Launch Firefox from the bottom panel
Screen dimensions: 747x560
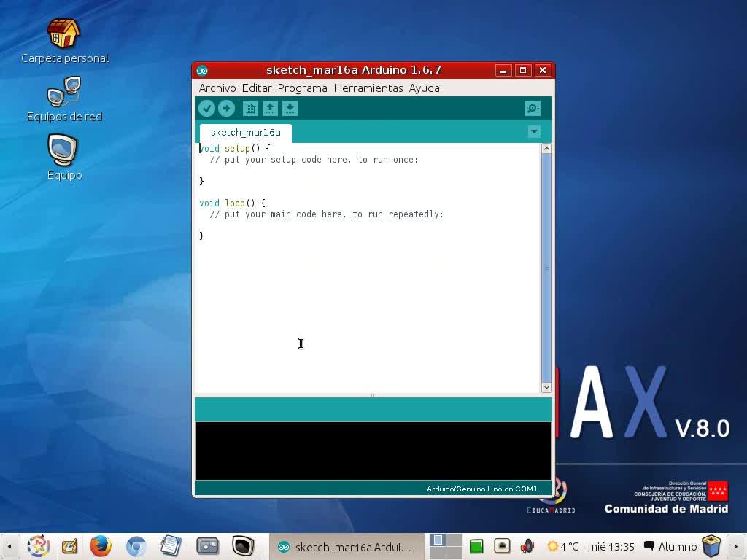coord(101,546)
